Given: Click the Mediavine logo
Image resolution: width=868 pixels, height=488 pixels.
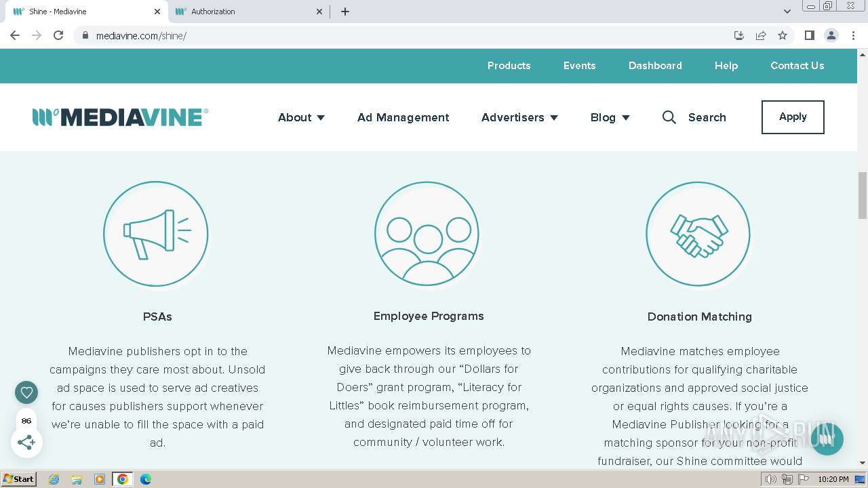Looking at the screenshot, I should (120, 117).
